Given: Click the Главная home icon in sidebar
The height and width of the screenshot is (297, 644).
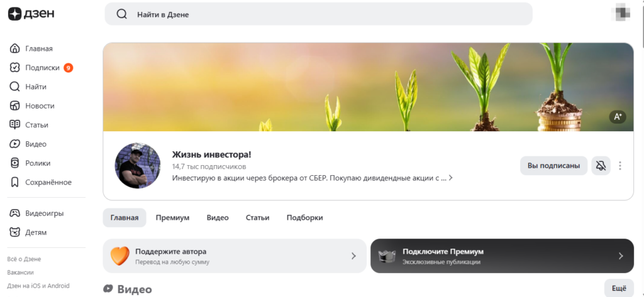Looking at the screenshot, I should click(15, 48).
